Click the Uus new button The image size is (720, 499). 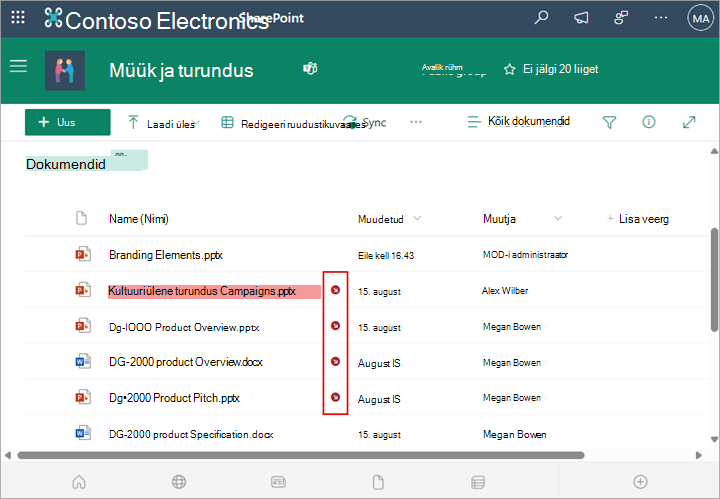click(68, 122)
